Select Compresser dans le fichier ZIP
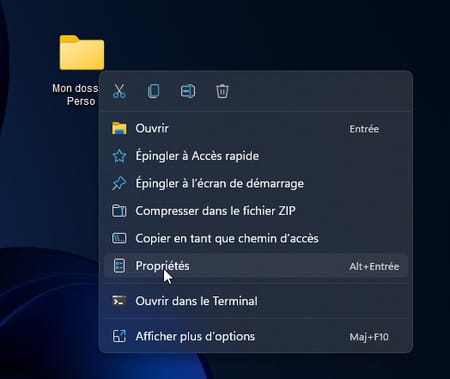450x379 pixels. click(x=256, y=211)
